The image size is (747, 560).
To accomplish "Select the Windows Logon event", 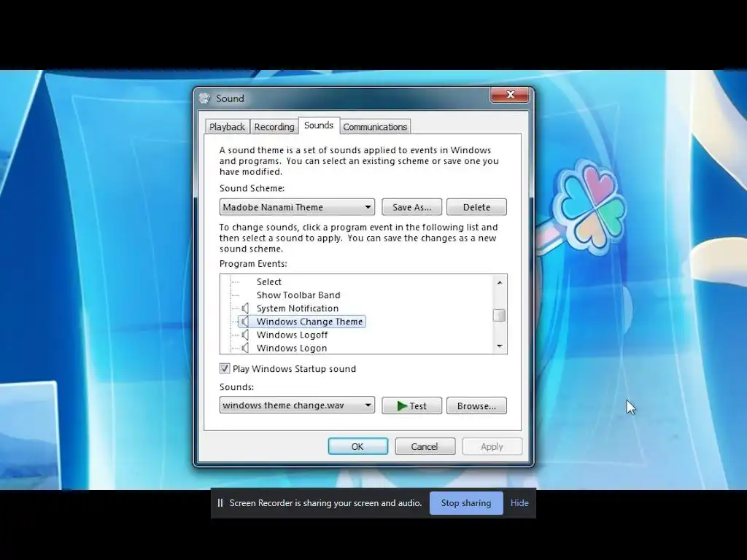I will (x=292, y=348).
